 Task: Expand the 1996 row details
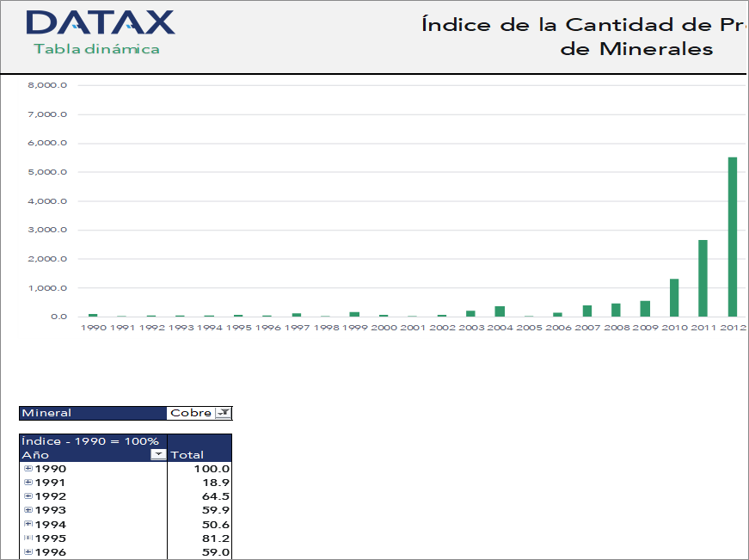point(28,551)
